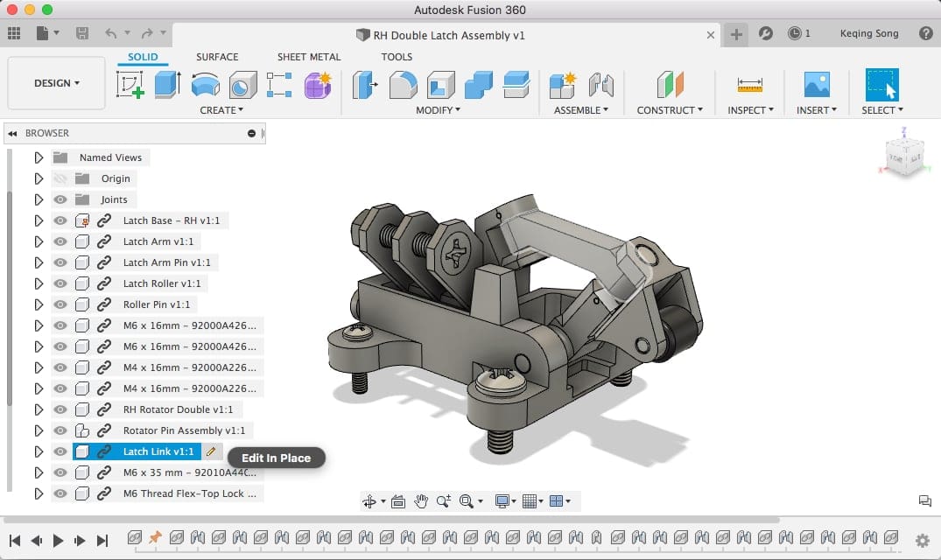Select the Create Sketch tool icon
941x560 pixels.
tap(130, 85)
